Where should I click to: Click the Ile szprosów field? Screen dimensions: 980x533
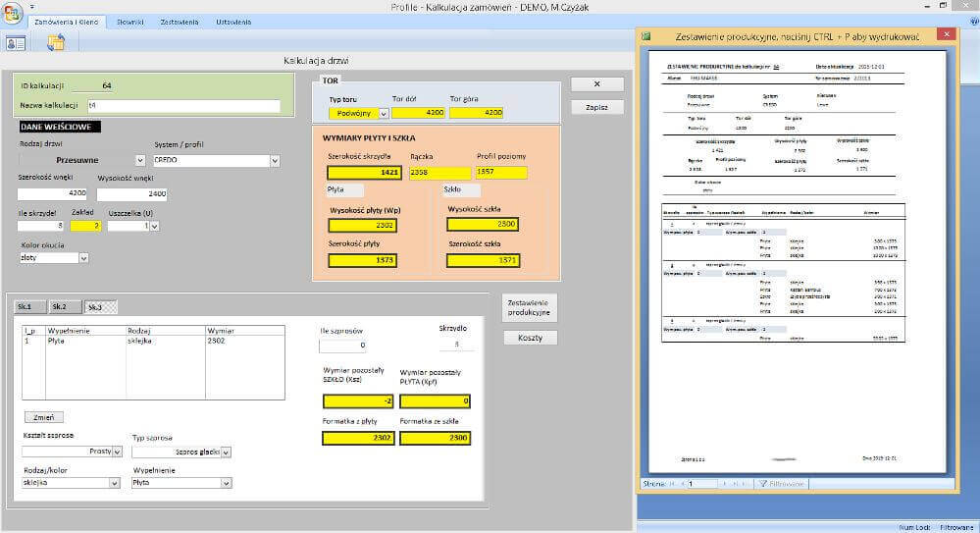pyautogui.click(x=342, y=345)
